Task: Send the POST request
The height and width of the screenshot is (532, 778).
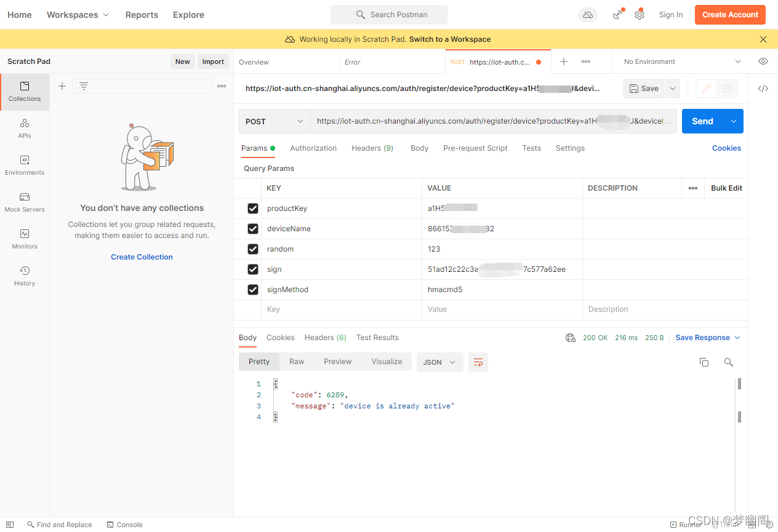Action: [x=702, y=121]
